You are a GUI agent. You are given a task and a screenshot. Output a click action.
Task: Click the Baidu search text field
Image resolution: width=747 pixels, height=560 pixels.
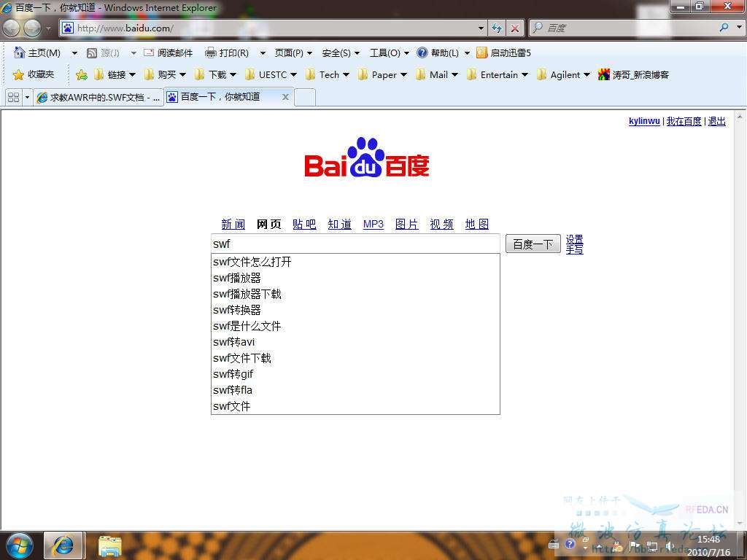pos(355,244)
